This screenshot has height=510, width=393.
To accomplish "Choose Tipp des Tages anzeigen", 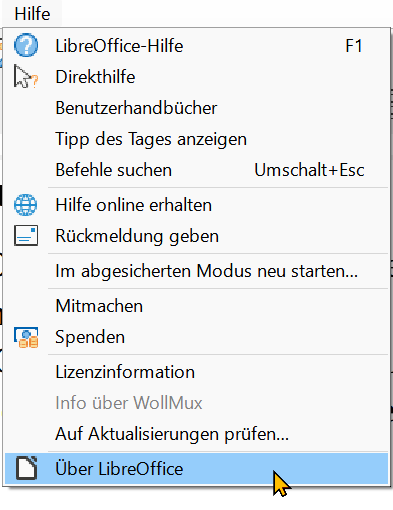I will point(196,139).
